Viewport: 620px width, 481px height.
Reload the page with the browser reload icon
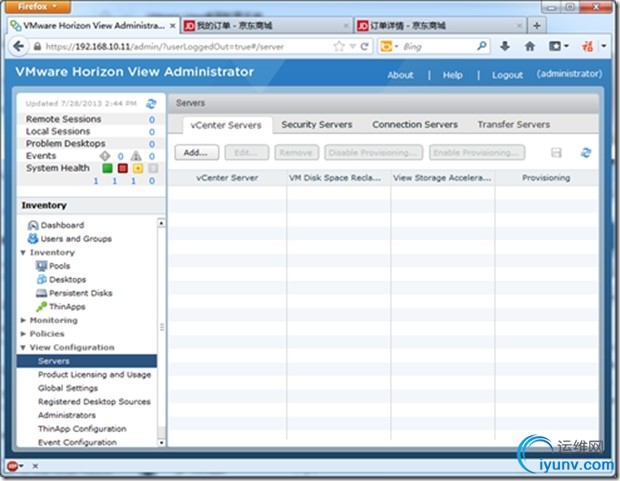coord(365,47)
